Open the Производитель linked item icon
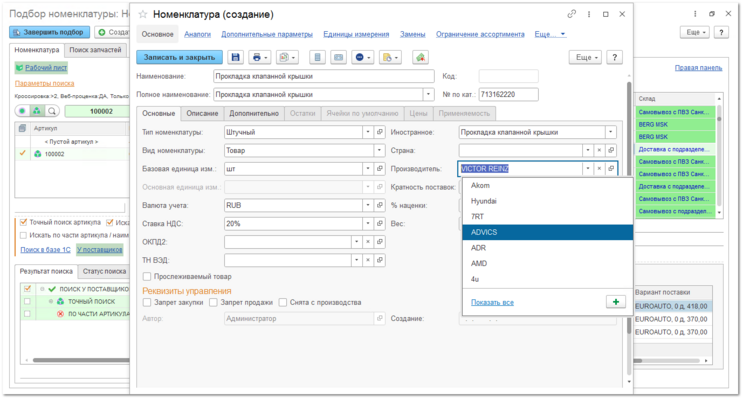 611,169
